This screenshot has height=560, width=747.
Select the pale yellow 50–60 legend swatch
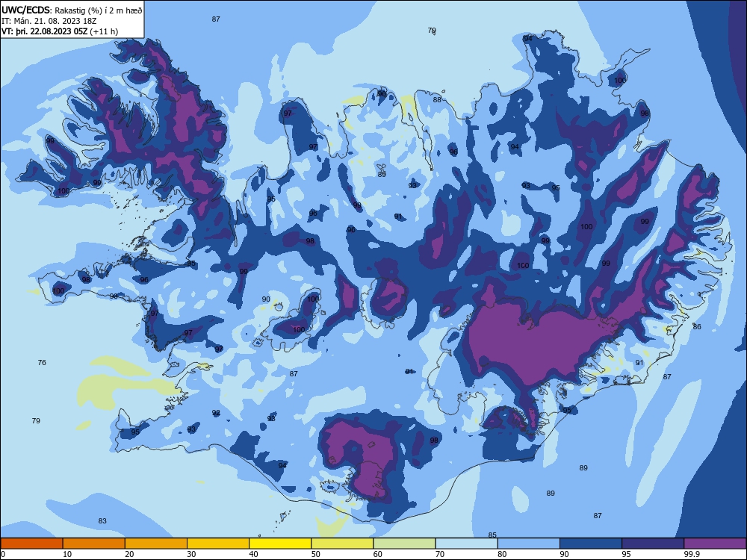(x=343, y=544)
